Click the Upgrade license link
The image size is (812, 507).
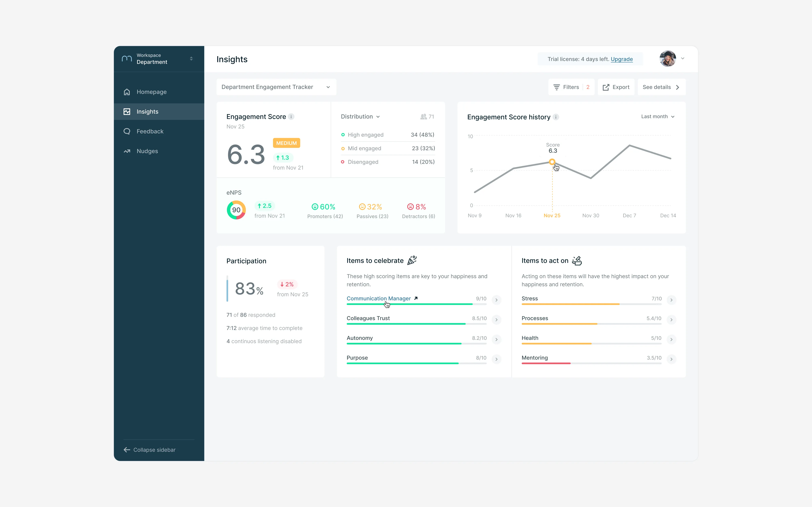click(621, 59)
